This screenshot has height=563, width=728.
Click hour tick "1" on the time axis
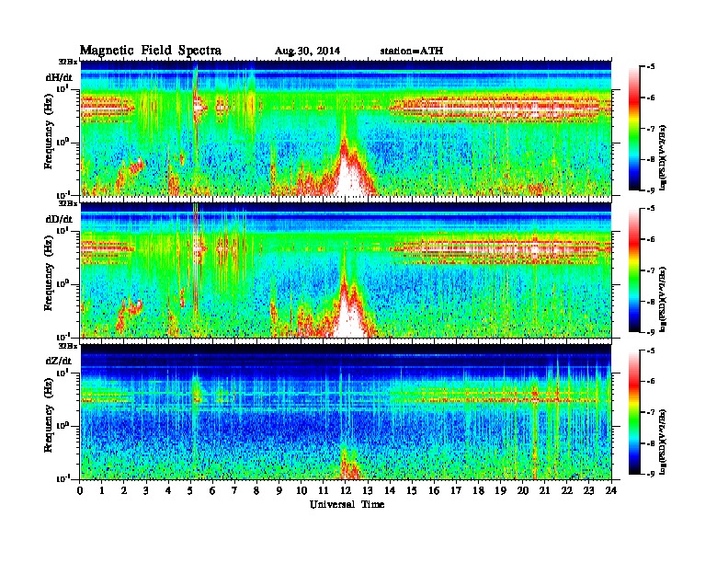pyautogui.click(x=102, y=490)
